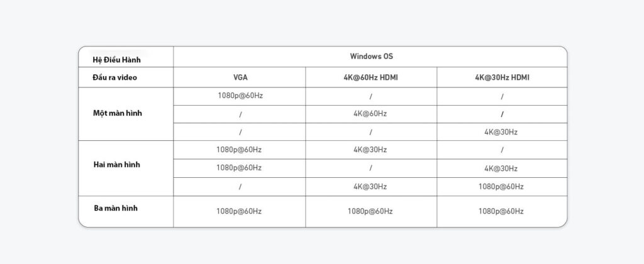Click 4K@30Hz in third "Hai màn hình" row
644x264 pixels.
pos(370,187)
